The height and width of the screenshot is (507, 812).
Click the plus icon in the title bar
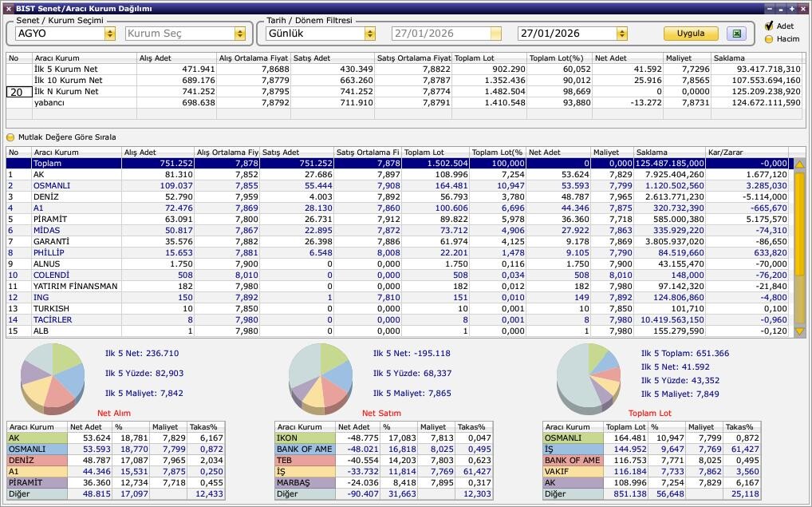[791, 8]
